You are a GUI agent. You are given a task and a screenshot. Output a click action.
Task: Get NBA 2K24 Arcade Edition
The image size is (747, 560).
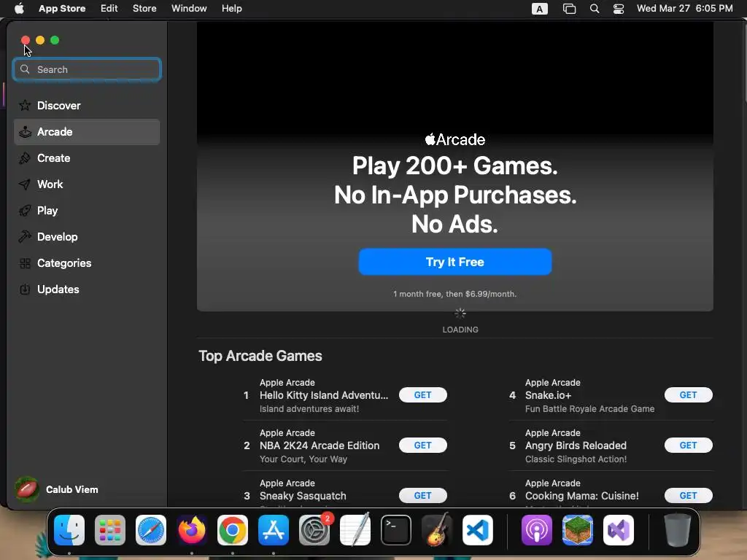pyautogui.click(x=422, y=446)
